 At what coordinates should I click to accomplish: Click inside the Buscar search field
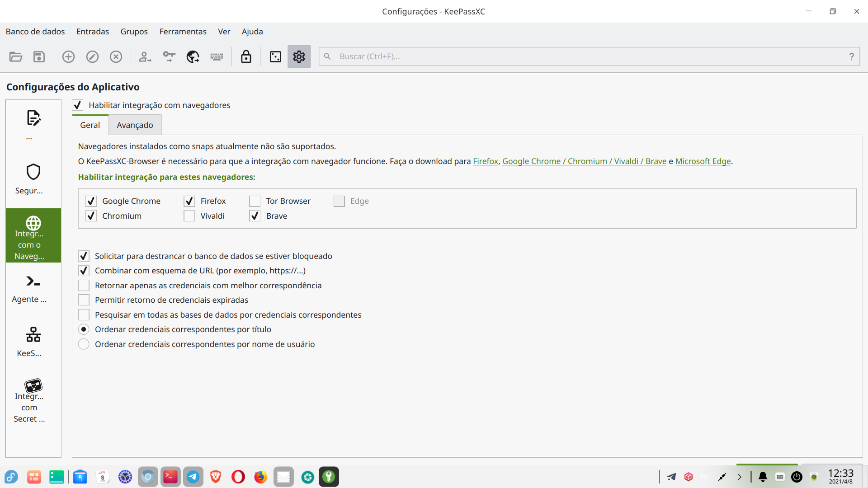497,56
